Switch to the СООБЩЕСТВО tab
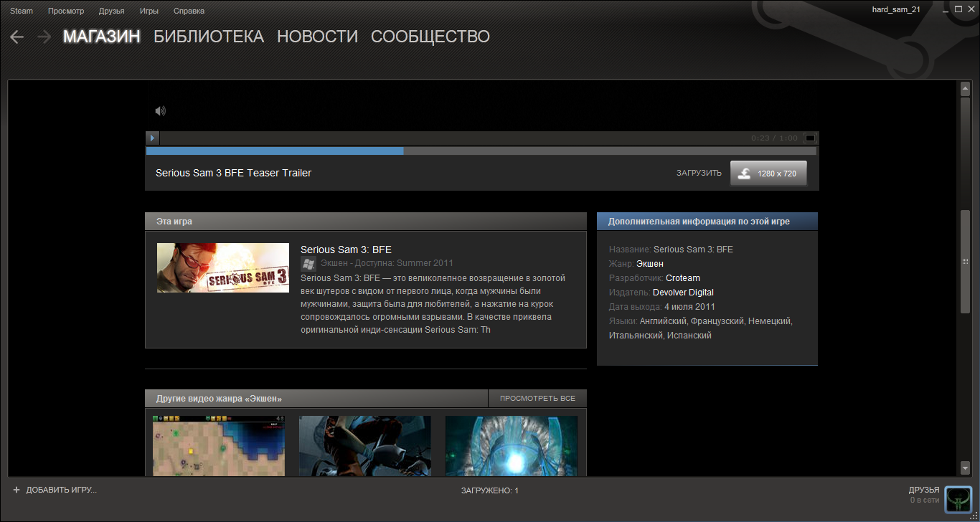 click(430, 37)
